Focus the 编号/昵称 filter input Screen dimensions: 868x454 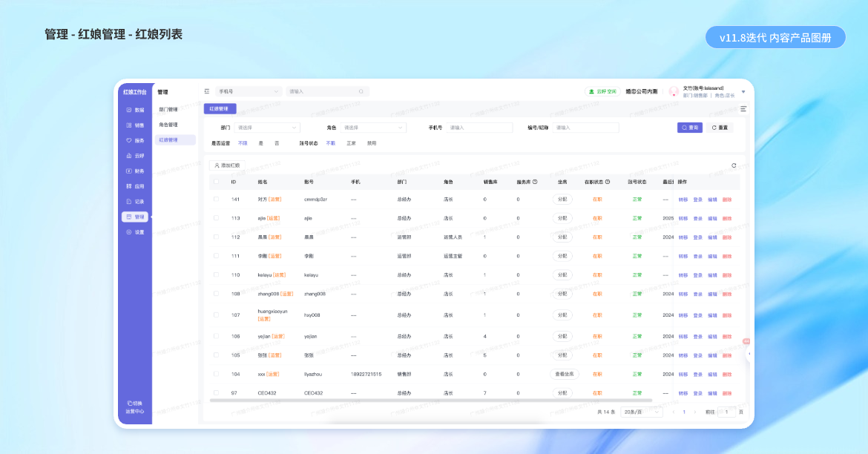[585, 128]
